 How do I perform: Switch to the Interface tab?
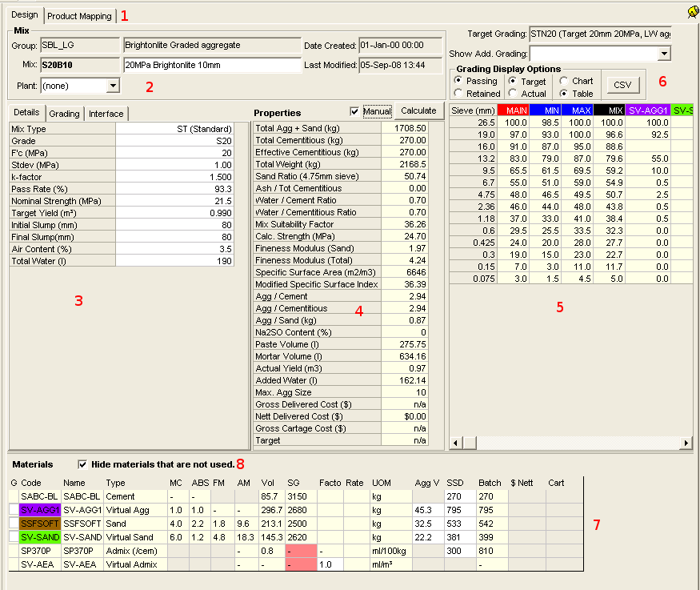106,114
